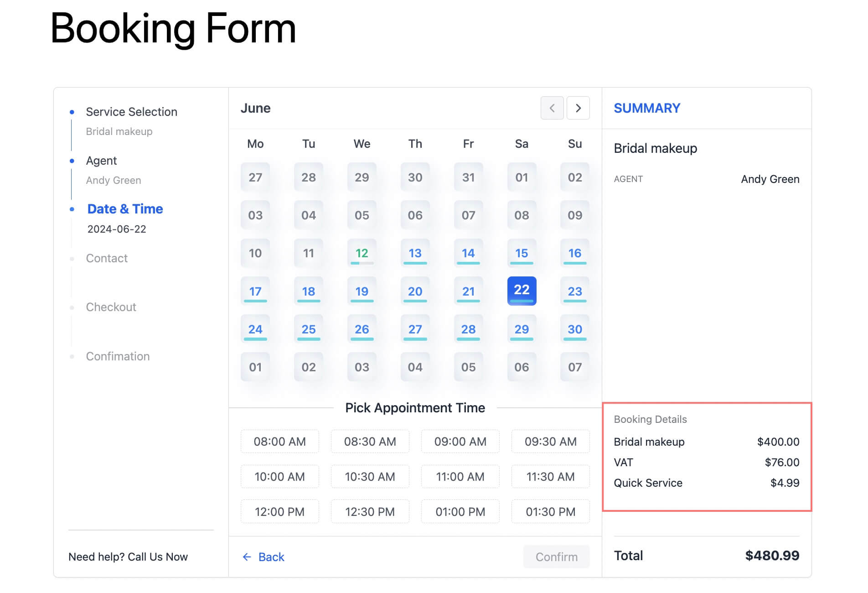Select the 11:00 AM time slot

pyautogui.click(x=460, y=476)
